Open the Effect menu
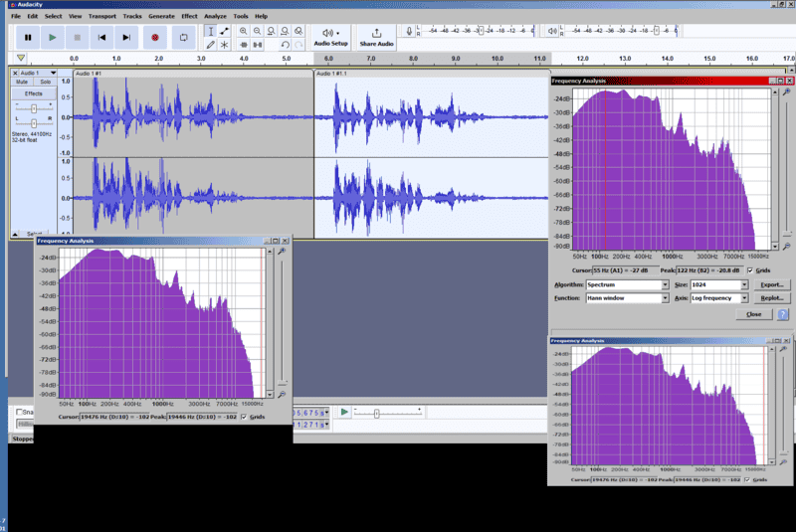The height and width of the screenshot is (532, 796). click(189, 17)
